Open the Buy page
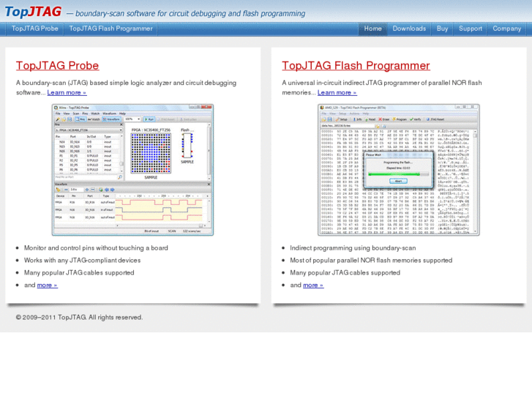Image resolution: width=532 pixels, height=399 pixels. click(x=442, y=29)
